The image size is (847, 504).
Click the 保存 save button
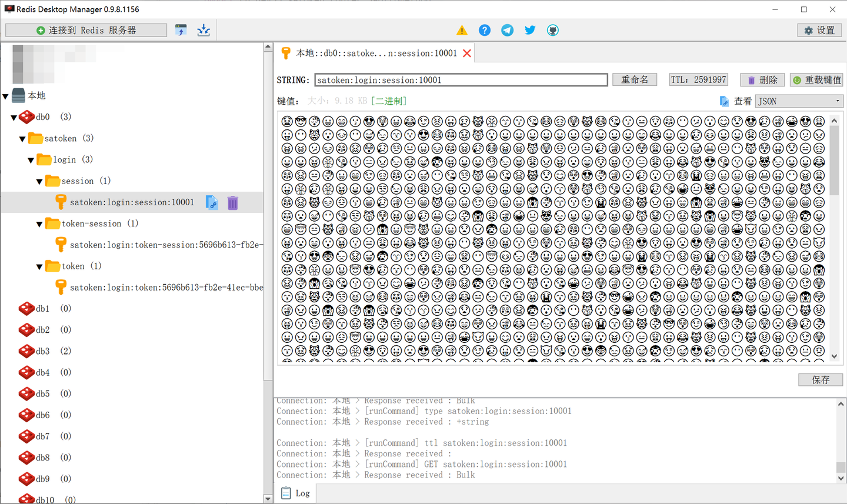pos(820,380)
